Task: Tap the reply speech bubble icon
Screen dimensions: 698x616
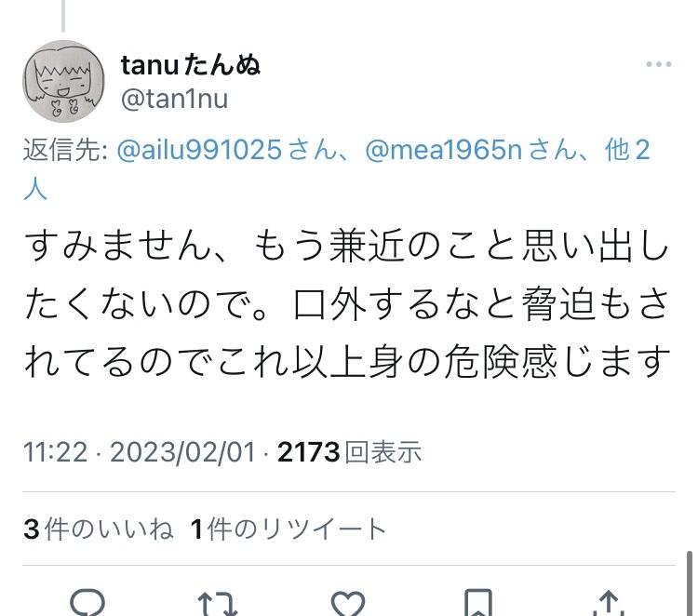Action: pos(87,602)
